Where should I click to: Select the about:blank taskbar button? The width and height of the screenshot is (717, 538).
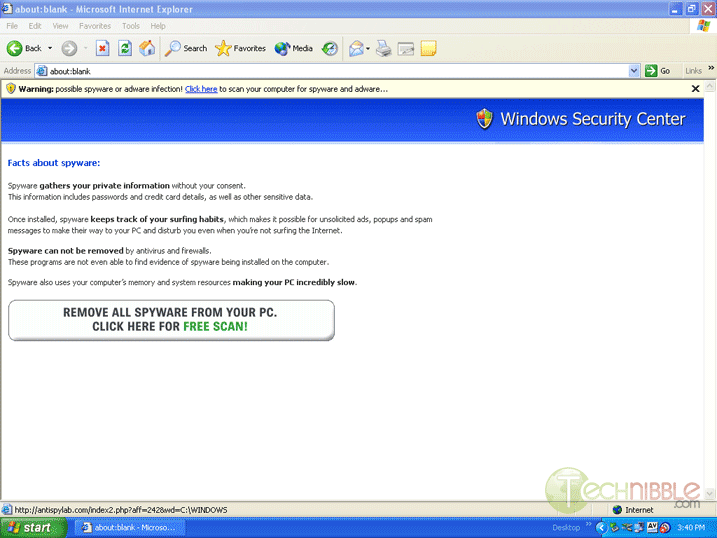pyautogui.click(x=130, y=527)
